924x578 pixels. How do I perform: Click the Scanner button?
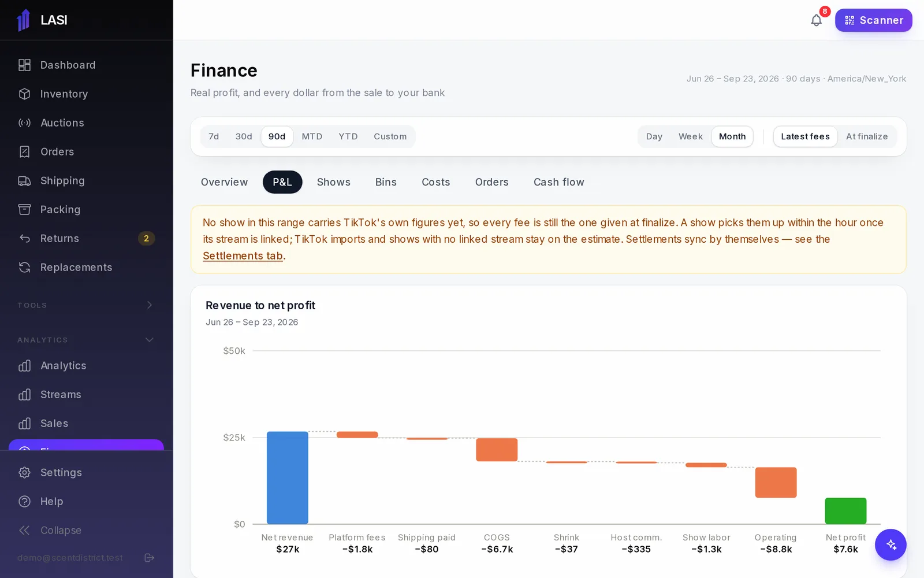(x=873, y=20)
